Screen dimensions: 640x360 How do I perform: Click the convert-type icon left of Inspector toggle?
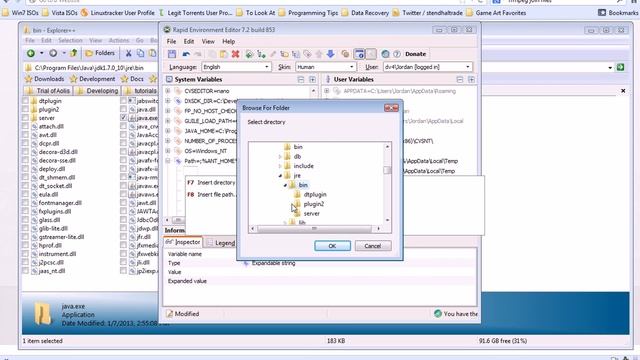(x=345, y=54)
